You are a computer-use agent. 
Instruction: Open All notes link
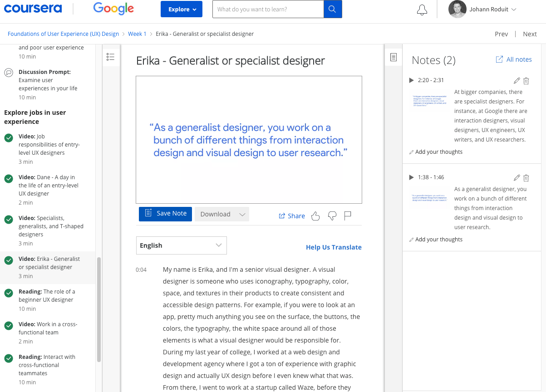pos(519,59)
